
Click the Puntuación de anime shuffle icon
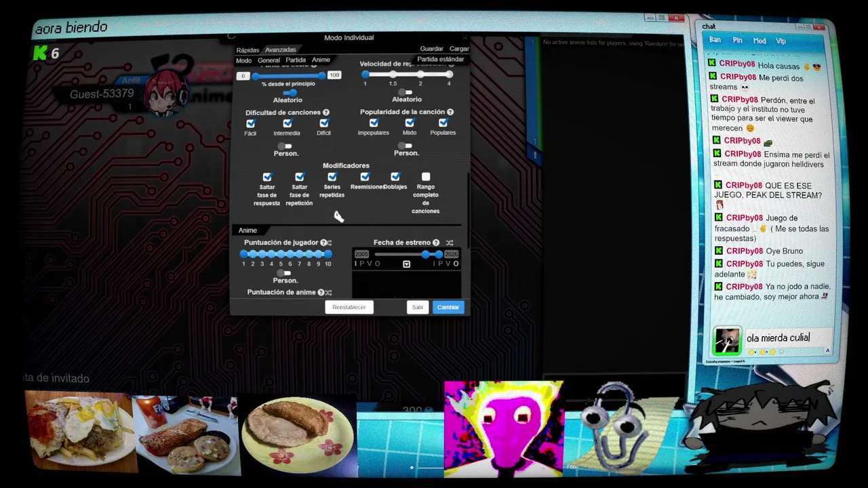[x=328, y=293]
